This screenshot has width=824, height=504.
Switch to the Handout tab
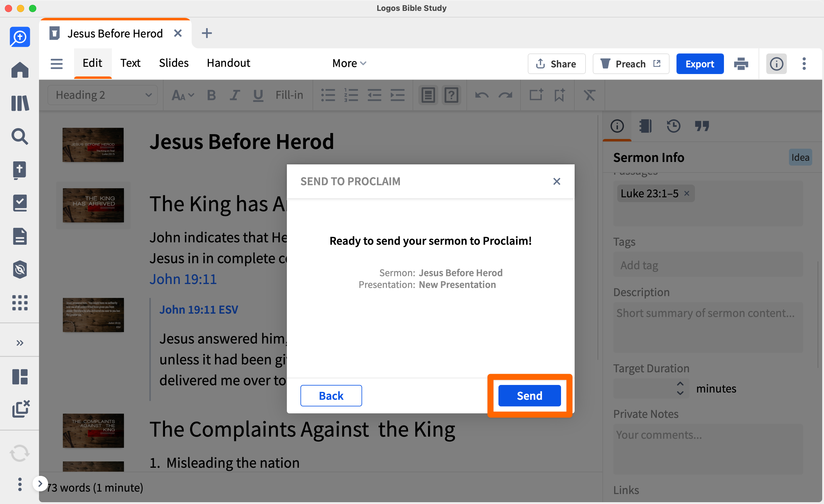229,63
